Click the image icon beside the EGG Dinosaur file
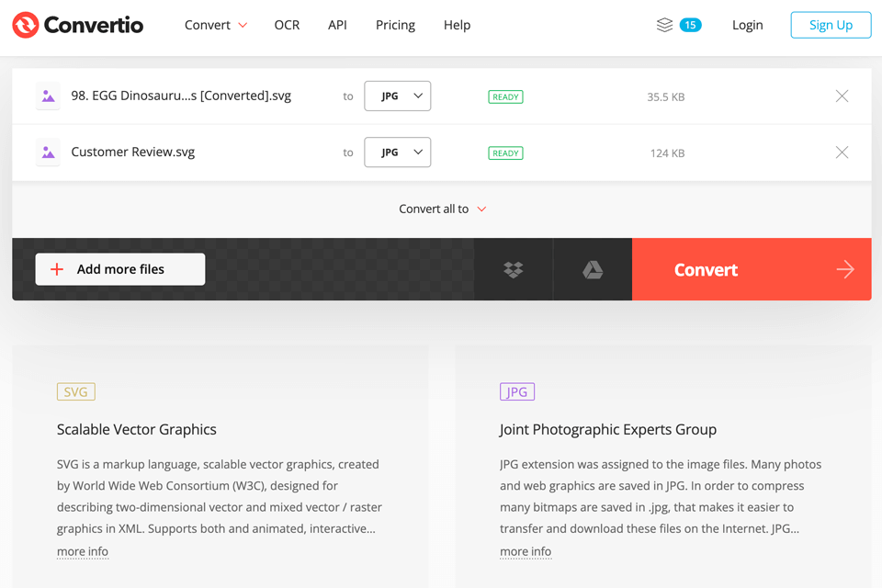This screenshot has width=882, height=588. [x=49, y=96]
